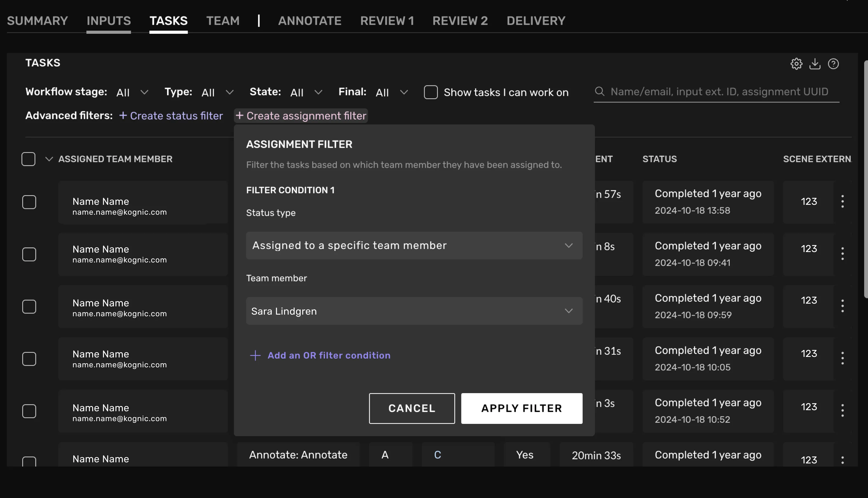Click status cell dated 2024-10-18 09:59
This screenshot has width=868, height=498.
tap(708, 307)
